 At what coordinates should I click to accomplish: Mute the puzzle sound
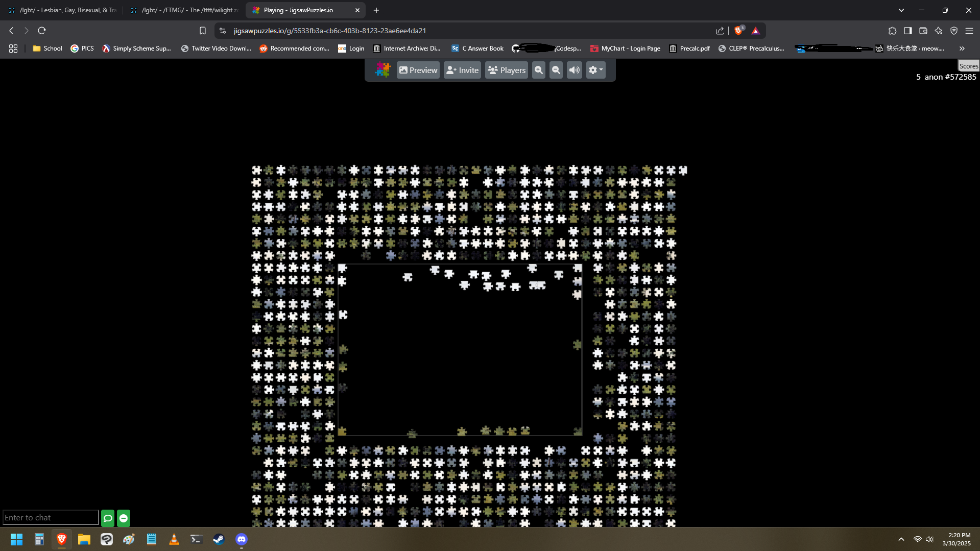tap(575, 70)
